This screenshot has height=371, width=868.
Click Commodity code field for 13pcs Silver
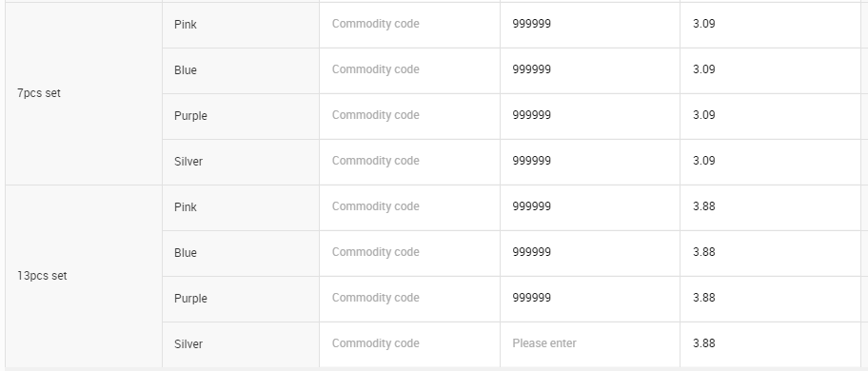point(409,344)
